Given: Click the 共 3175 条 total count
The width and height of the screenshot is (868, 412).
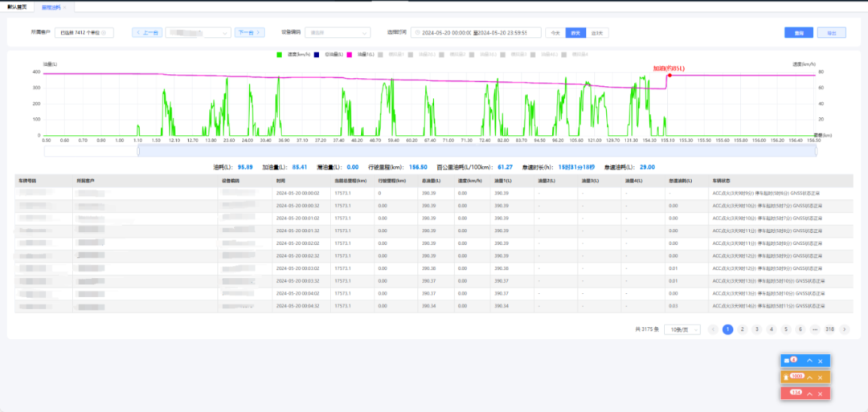Looking at the screenshot, I should 647,329.
